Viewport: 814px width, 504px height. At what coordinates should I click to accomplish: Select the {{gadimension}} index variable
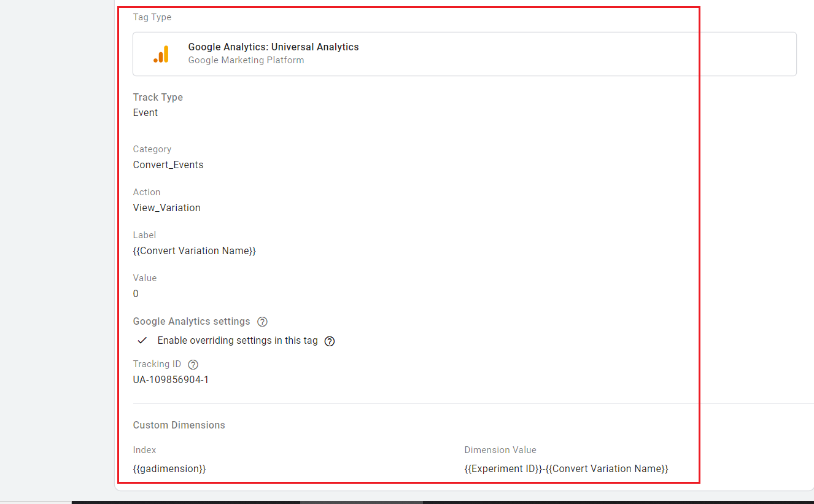point(169,468)
